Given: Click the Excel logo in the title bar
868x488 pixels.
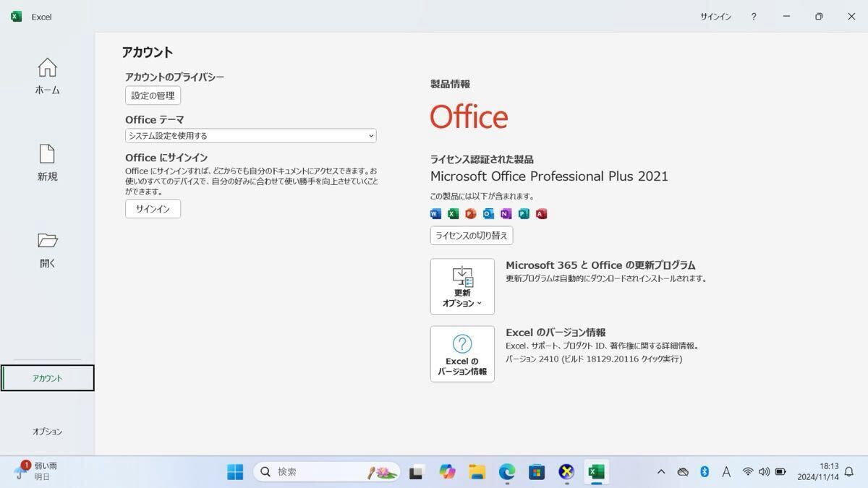Looking at the screenshot, I should [16, 17].
